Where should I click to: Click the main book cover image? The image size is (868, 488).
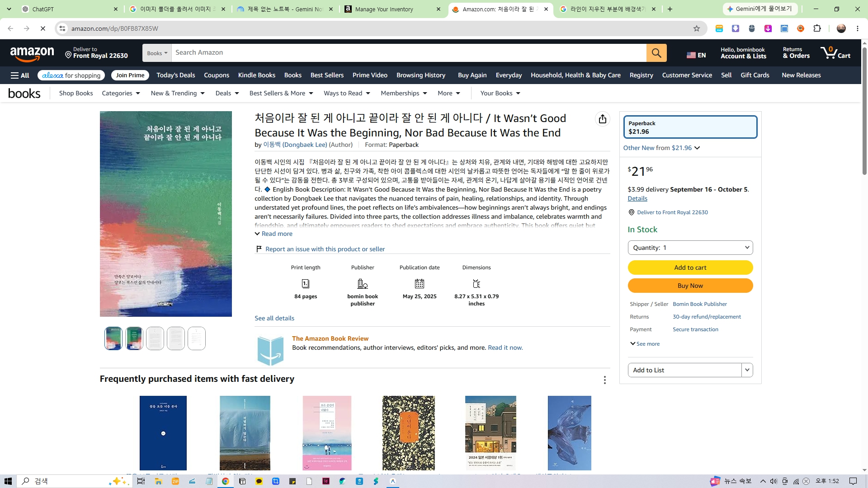(166, 214)
